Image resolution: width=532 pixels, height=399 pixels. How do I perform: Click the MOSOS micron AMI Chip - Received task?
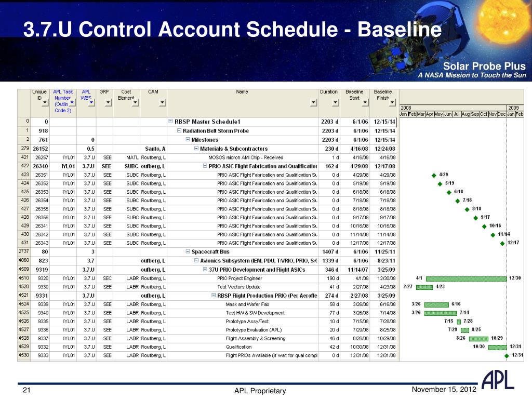(x=246, y=157)
